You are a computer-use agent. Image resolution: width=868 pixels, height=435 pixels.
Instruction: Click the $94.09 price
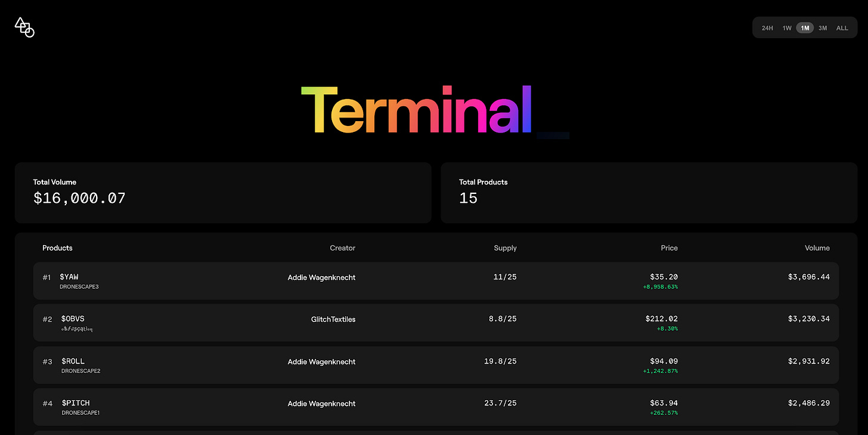point(664,361)
